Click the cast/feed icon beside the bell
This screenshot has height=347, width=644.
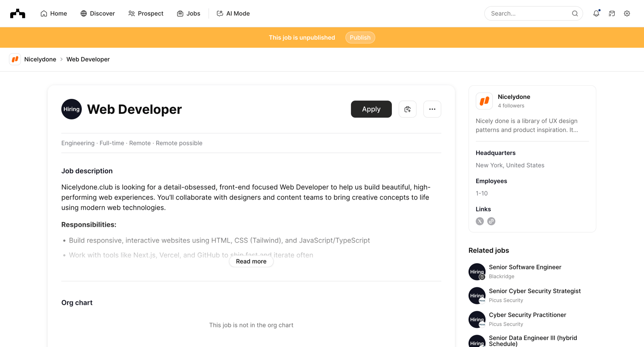click(x=612, y=14)
